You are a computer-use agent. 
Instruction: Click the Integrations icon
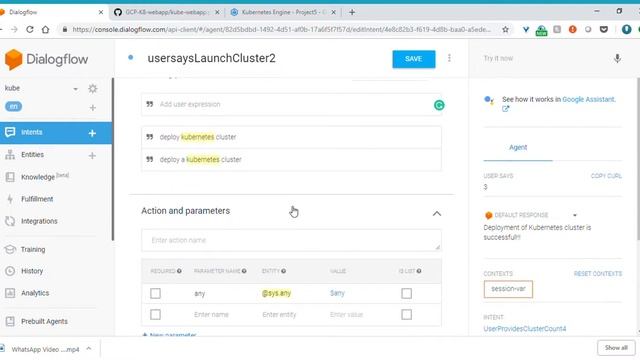click(x=10, y=221)
